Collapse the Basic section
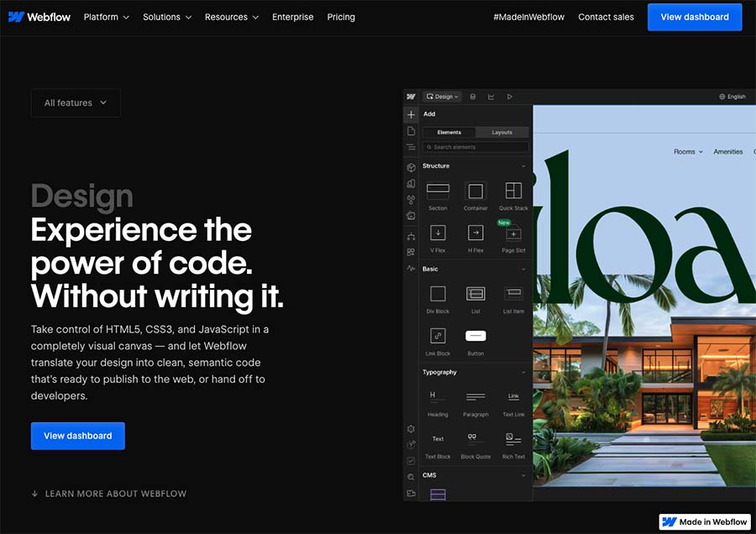 [523, 269]
